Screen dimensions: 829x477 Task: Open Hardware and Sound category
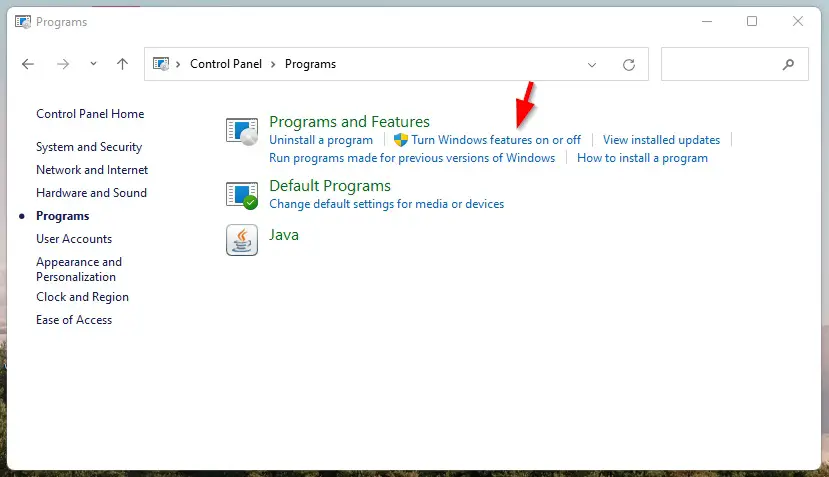(91, 193)
